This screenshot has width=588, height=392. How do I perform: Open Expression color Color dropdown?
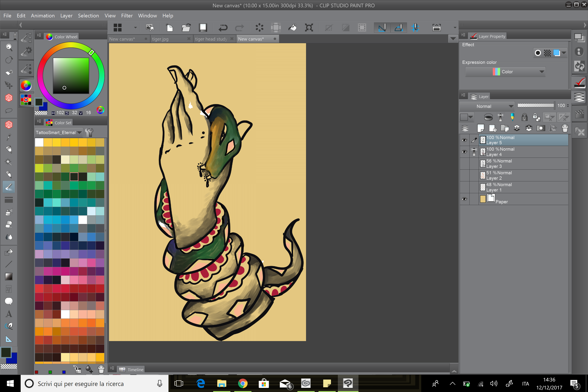(505, 72)
